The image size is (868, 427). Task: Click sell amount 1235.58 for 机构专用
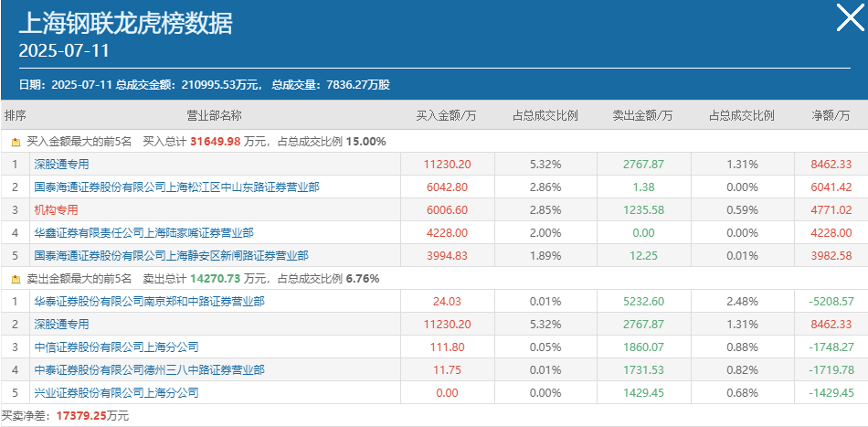643,210
